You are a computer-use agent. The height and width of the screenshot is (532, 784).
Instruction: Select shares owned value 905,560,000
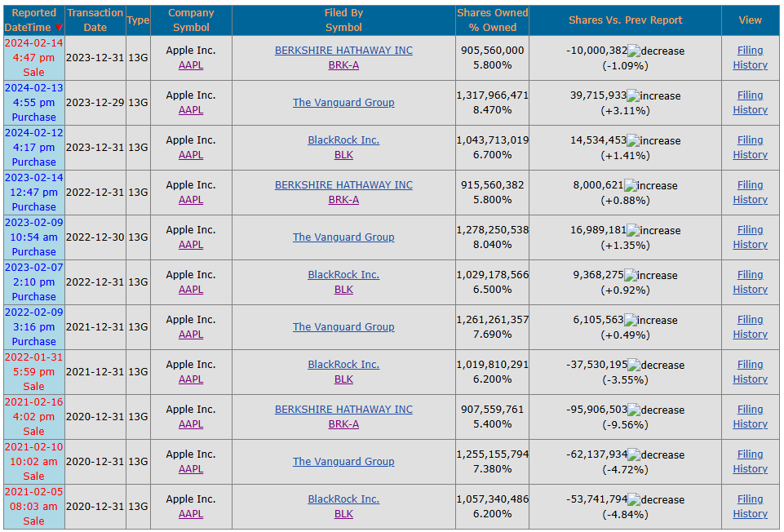pyautogui.click(x=493, y=51)
